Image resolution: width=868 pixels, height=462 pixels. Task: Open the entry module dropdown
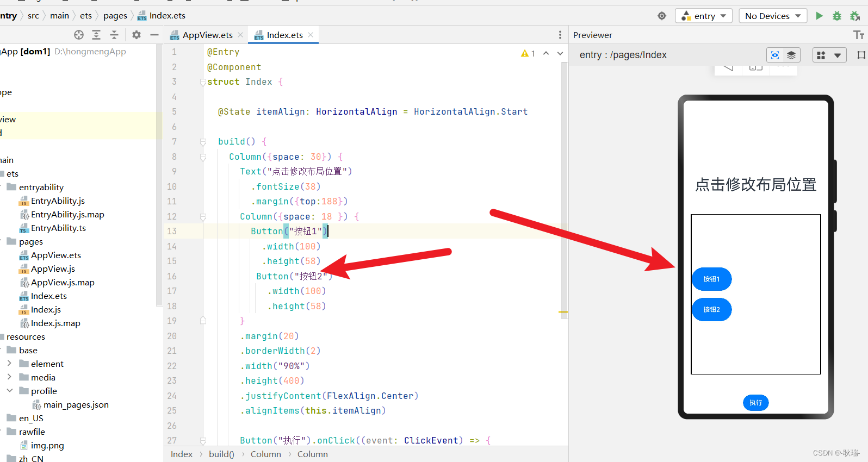point(704,16)
